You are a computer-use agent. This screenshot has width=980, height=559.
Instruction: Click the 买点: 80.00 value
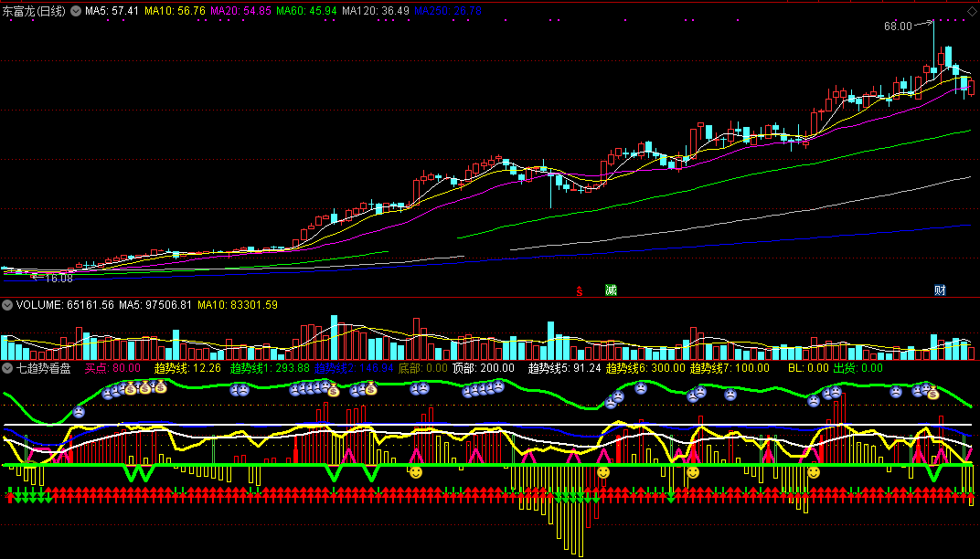(112, 368)
